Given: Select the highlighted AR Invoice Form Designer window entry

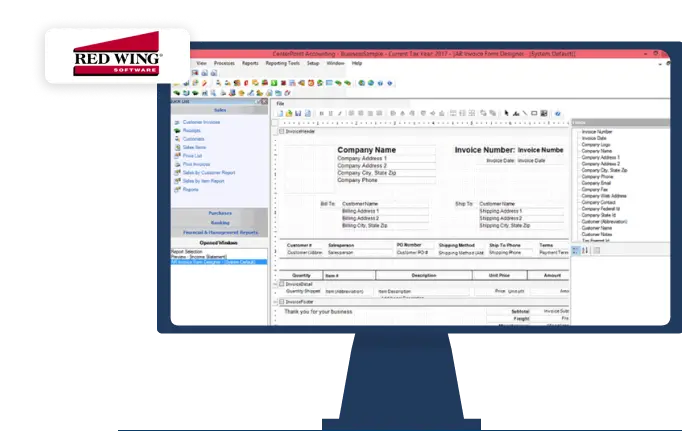Looking at the screenshot, I should point(219,262).
